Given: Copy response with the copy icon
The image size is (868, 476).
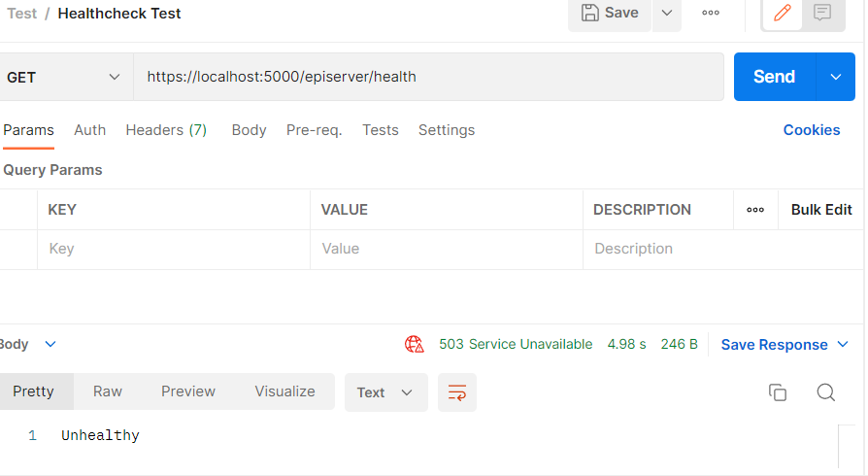Looking at the screenshot, I should coord(777,392).
